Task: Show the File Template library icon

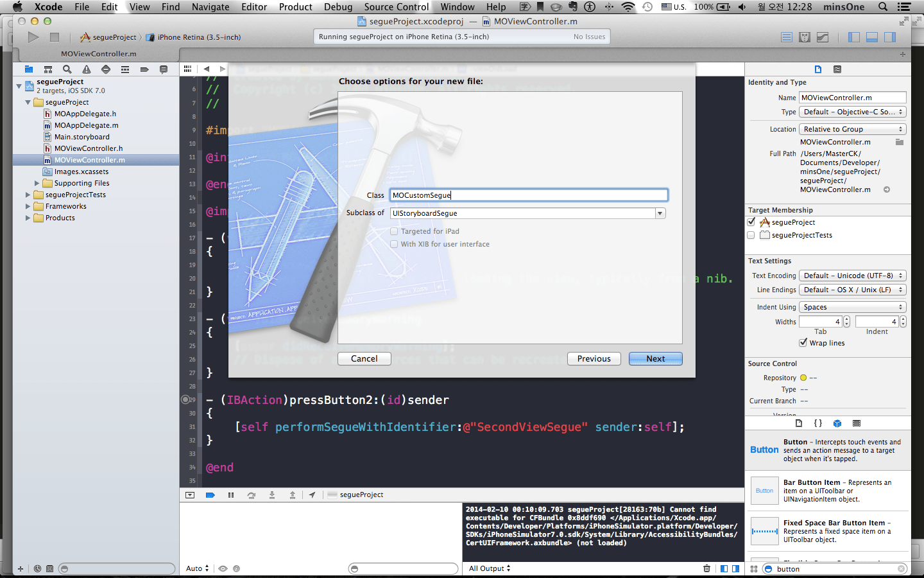Action: point(799,423)
